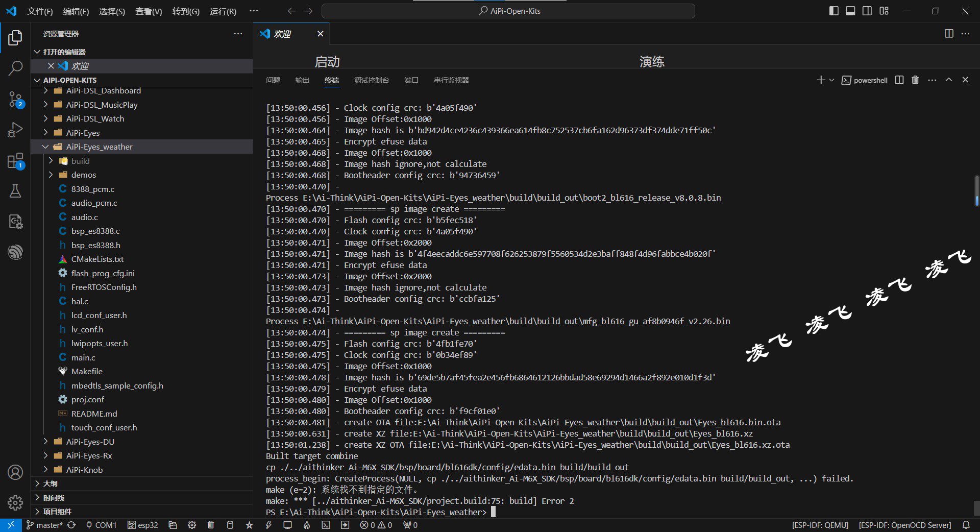Switch to the 输出 panel tab
This screenshot has width=980, height=532.
(x=302, y=80)
